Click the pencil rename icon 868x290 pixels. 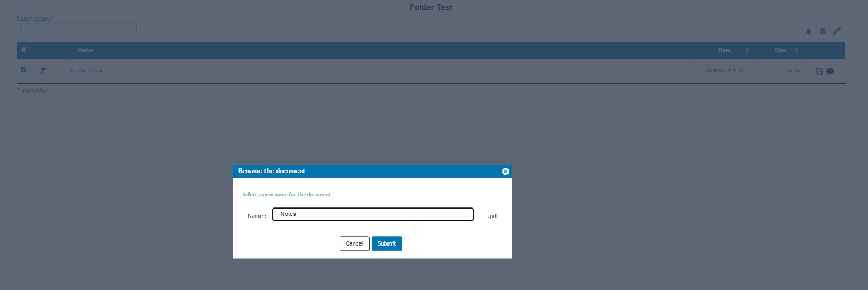[836, 31]
